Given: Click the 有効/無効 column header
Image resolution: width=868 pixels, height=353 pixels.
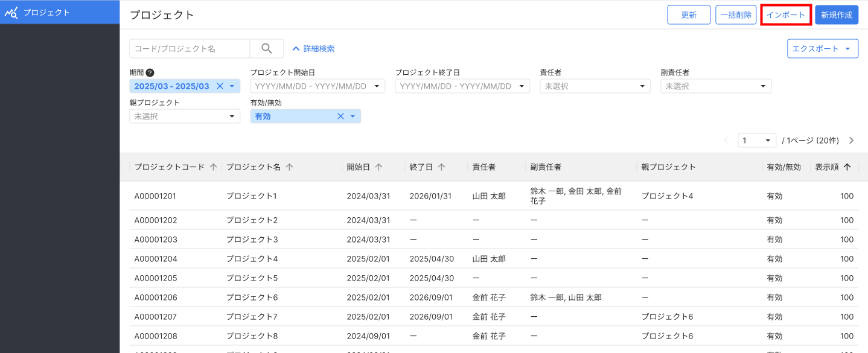Looking at the screenshot, I should (x=783, y=167).
